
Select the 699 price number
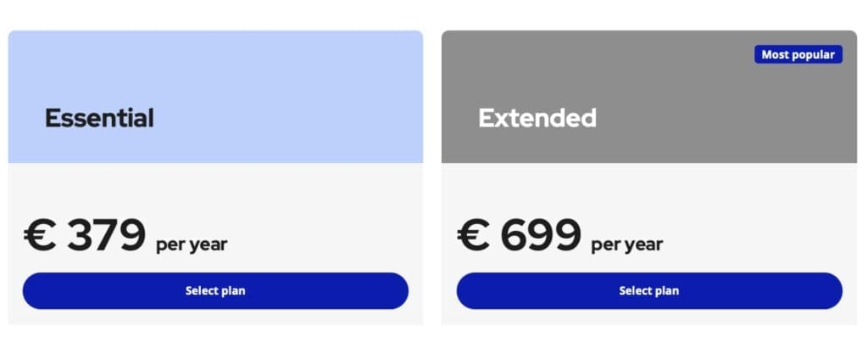coord(541,235)
